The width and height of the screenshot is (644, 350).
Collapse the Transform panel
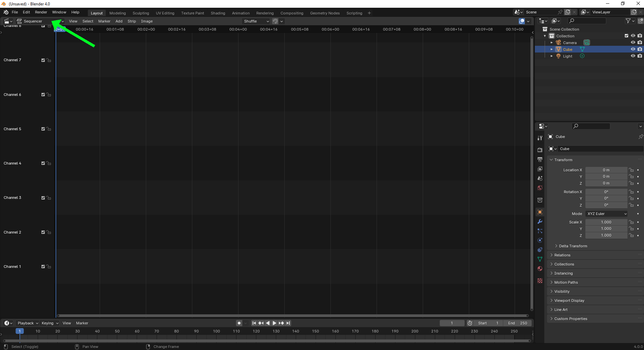pos(563,160)
